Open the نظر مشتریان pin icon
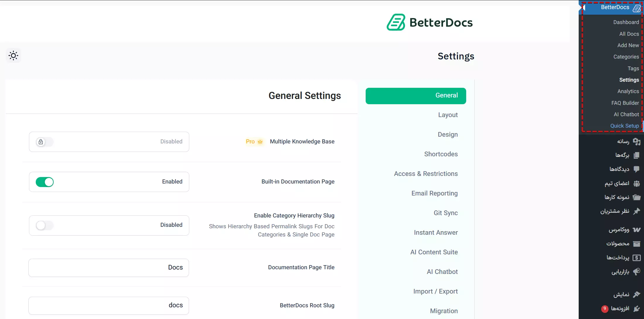This screenshot has width=644, height=319. tap(636, 211)
